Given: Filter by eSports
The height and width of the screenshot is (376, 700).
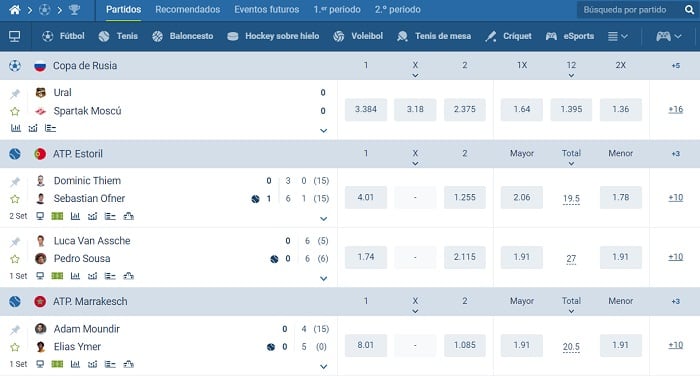Looking at the screenshot, I should (570, 36).
